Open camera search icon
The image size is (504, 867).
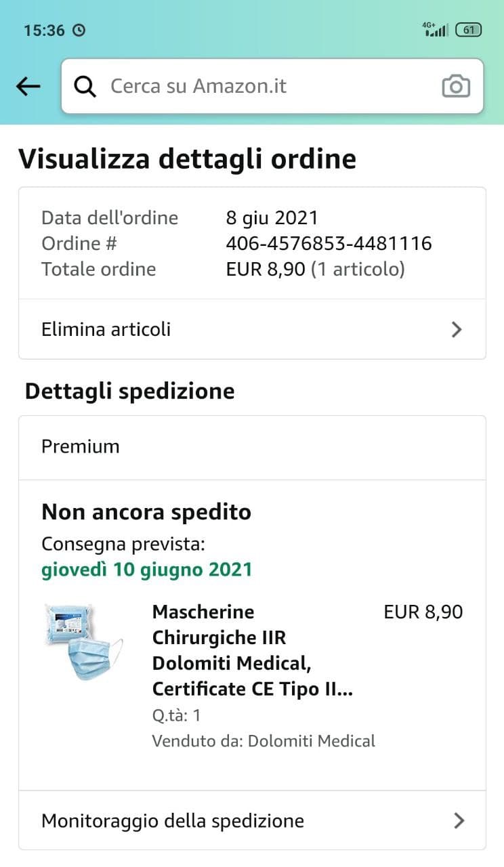pyautogui.click(x=456, y=87)
